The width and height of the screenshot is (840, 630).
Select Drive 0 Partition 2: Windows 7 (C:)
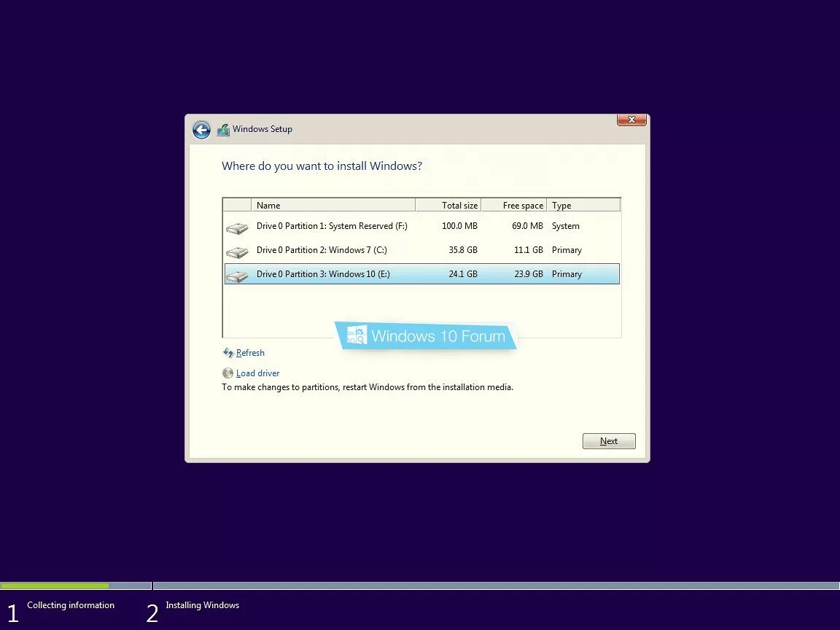(422, 250)
